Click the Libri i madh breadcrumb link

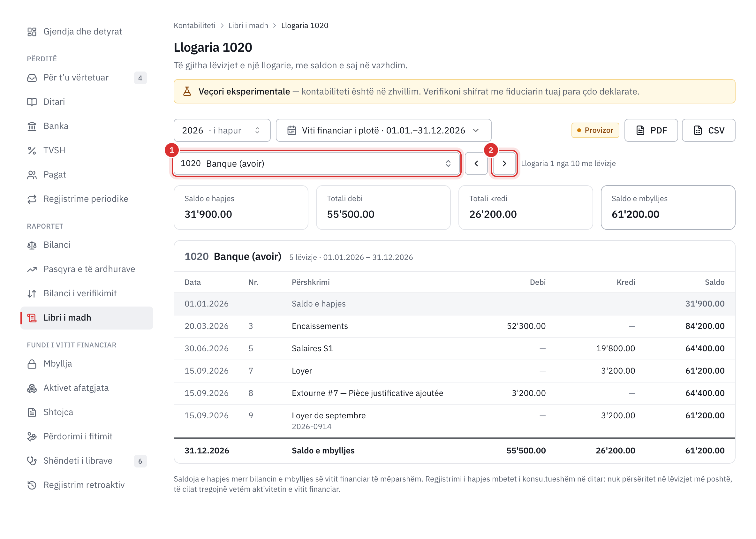point(248,26)
